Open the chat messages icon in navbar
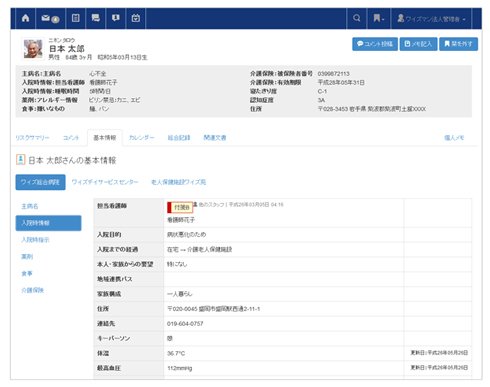 tap(96, 18)
